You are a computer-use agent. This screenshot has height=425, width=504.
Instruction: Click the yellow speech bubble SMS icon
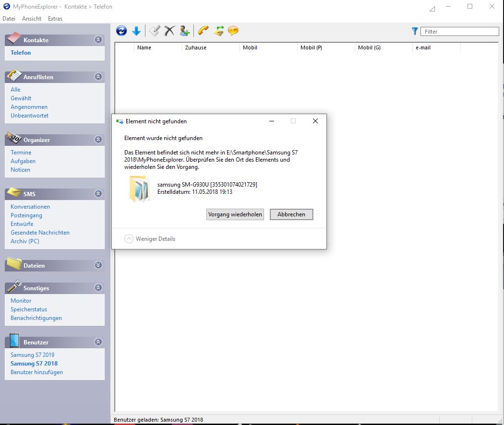coord(233,31)
